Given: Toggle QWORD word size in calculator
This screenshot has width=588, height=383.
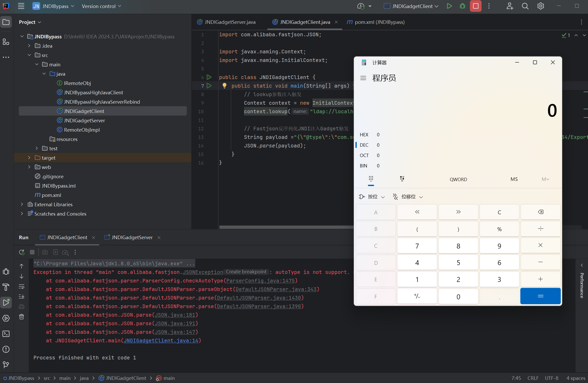Looking at the screenshot, I should tap(458, 179).
